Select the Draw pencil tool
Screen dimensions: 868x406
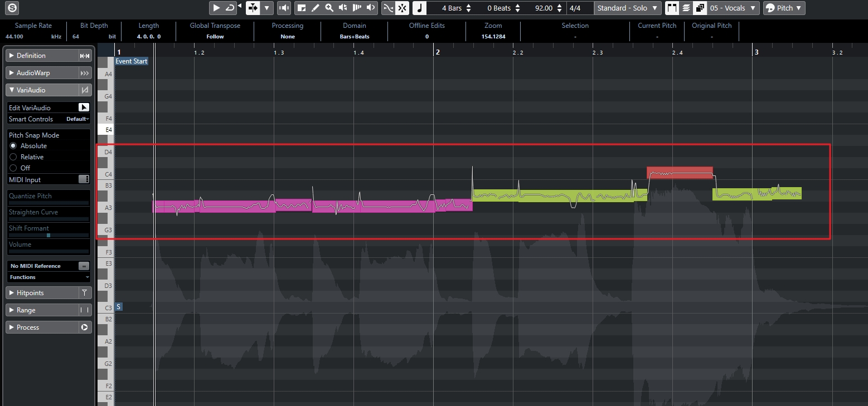click(x=315, y=8)
